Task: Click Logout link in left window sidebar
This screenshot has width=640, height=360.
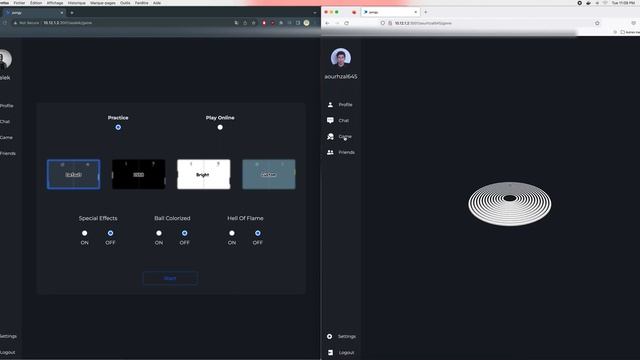Action: click(7, 352)
